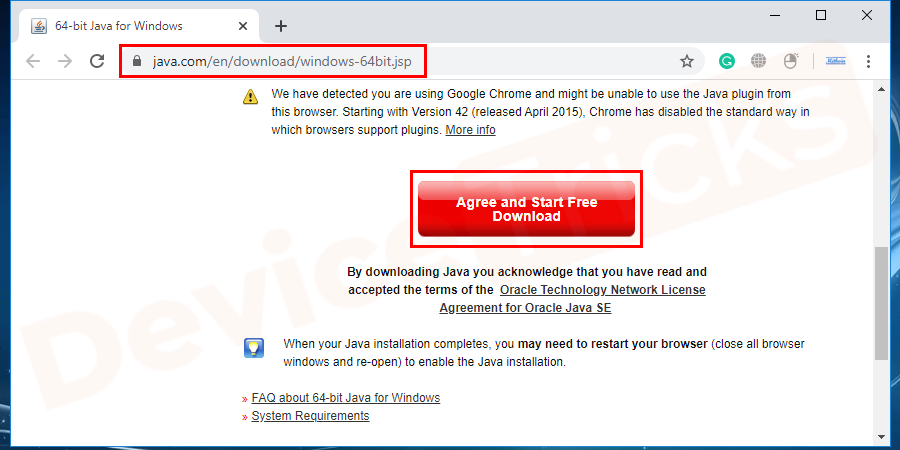
Task: Click the padlock site security icon
Action: 138,61
